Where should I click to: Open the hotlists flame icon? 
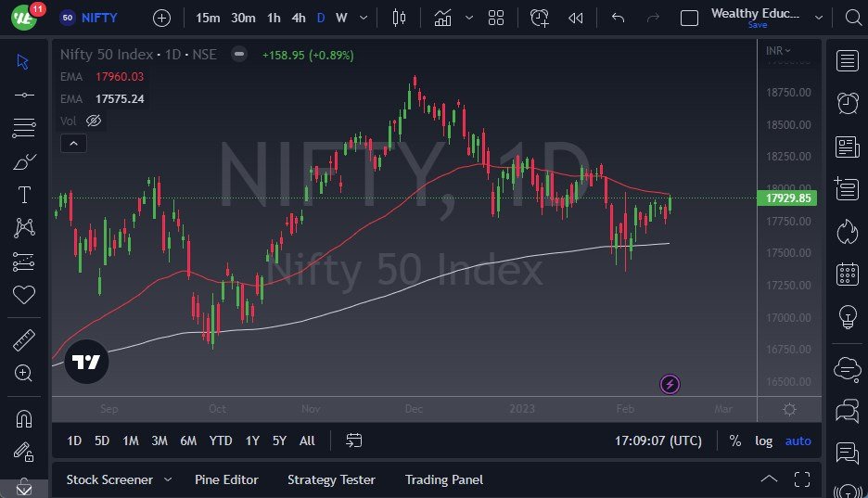[x=847, y=231]
